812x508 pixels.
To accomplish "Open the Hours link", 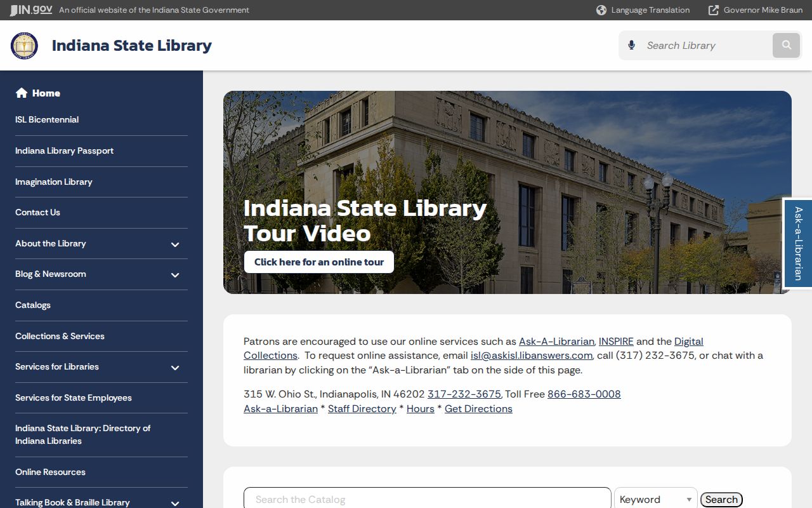I will [421, 408].
